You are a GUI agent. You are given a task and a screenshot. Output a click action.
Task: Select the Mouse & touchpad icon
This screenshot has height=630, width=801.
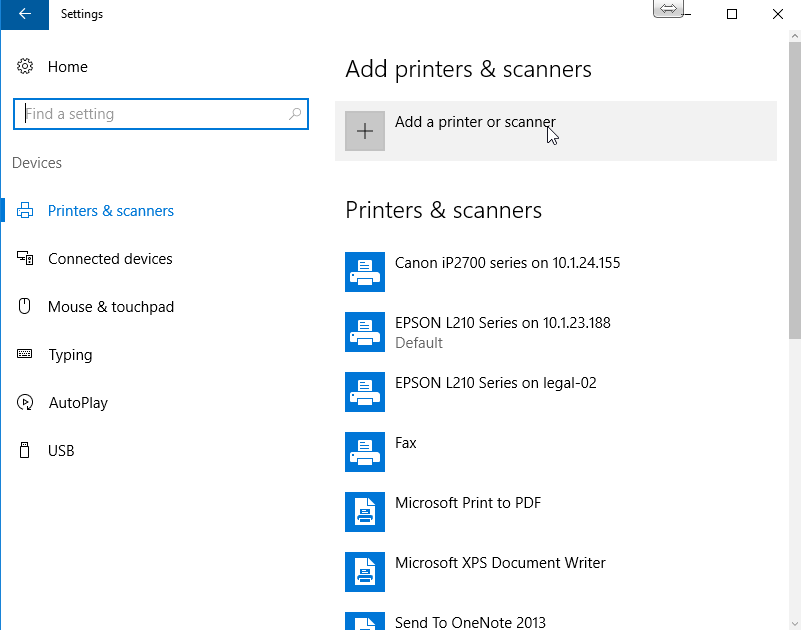pos(24,306)
